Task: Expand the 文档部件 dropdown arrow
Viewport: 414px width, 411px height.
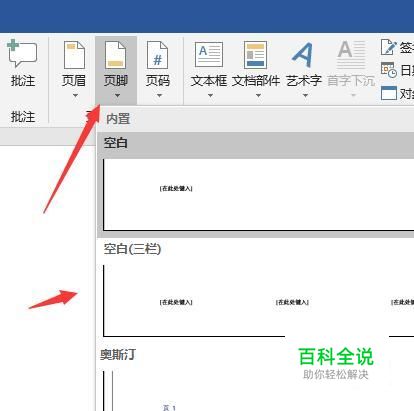Action: click(258, 96)
